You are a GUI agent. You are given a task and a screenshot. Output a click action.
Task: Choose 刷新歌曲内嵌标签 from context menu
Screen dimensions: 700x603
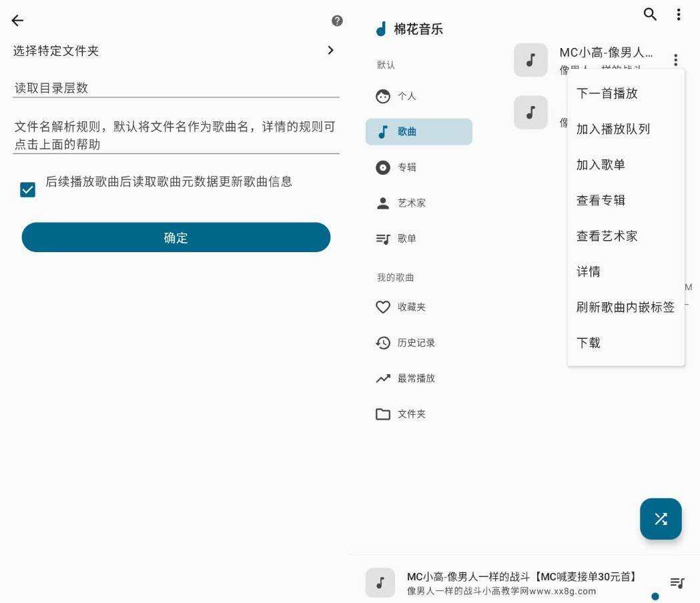tap(626, 307)
